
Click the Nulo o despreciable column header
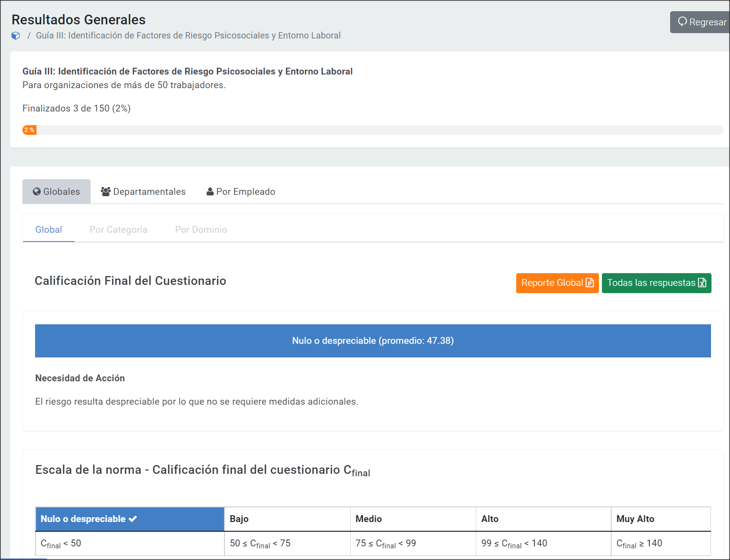coord(130,519)
